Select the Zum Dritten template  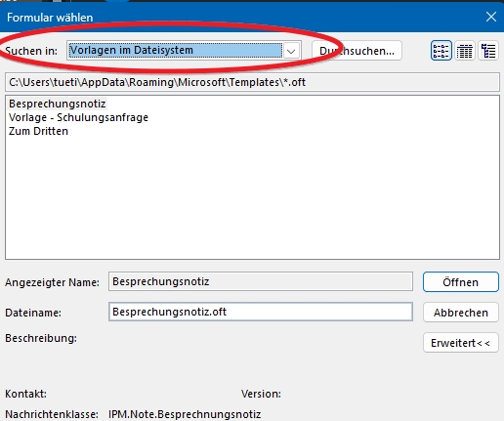pyautogui.click(x=38, y=131)
